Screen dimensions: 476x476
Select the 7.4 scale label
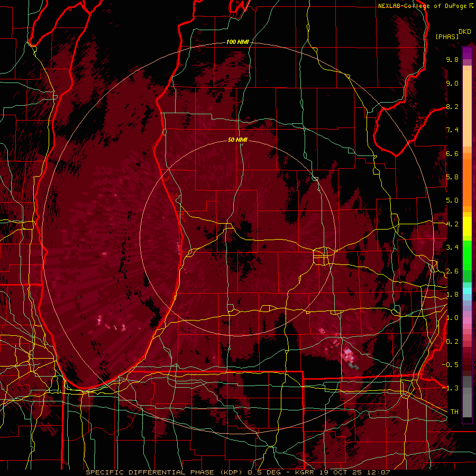tap(452, 130)
